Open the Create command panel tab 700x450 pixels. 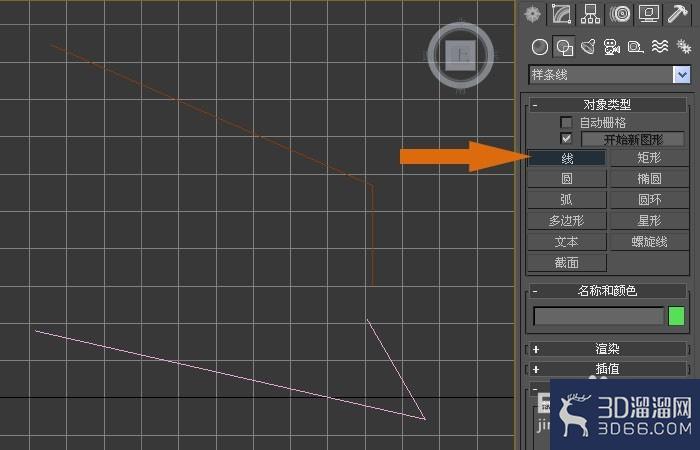533,14
